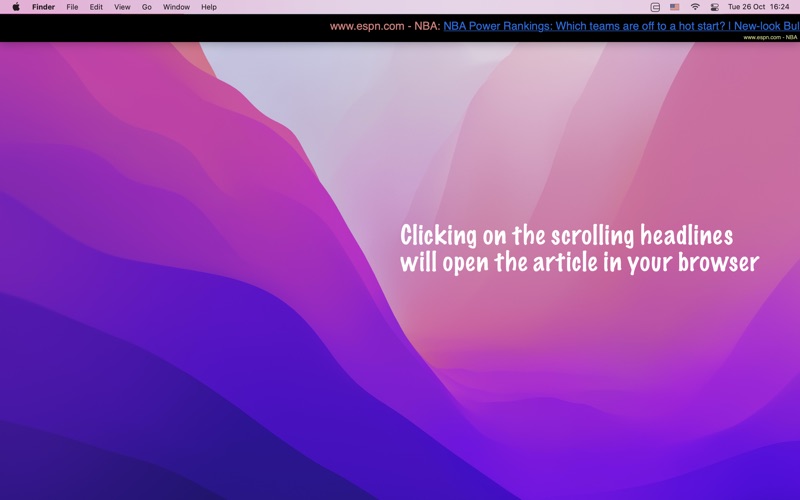Click the news ticker app menu bar icon

[655, 7]
